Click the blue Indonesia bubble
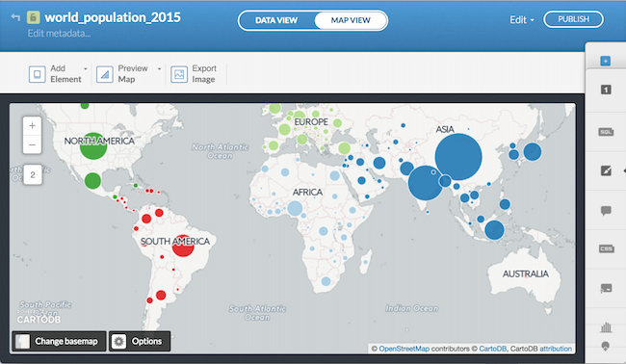 tap(494, 230)
